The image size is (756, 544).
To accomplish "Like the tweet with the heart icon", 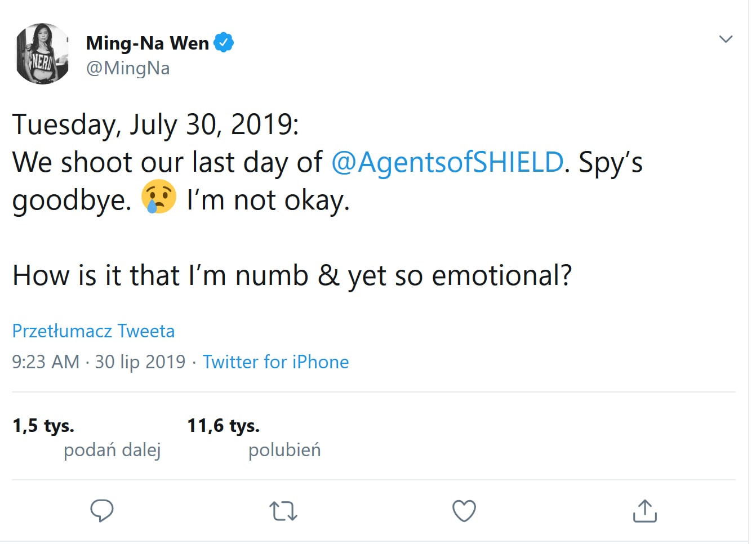I will (x=464, y=511).
